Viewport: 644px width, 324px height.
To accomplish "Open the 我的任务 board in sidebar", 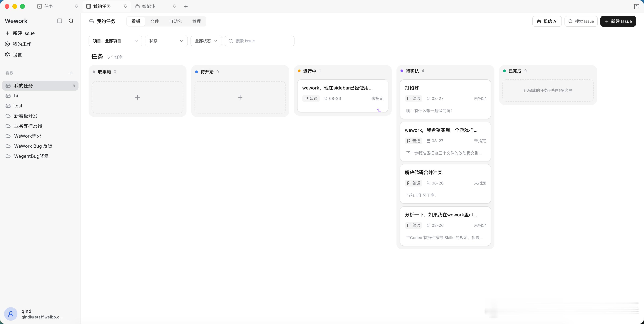I will click(40, 86).
